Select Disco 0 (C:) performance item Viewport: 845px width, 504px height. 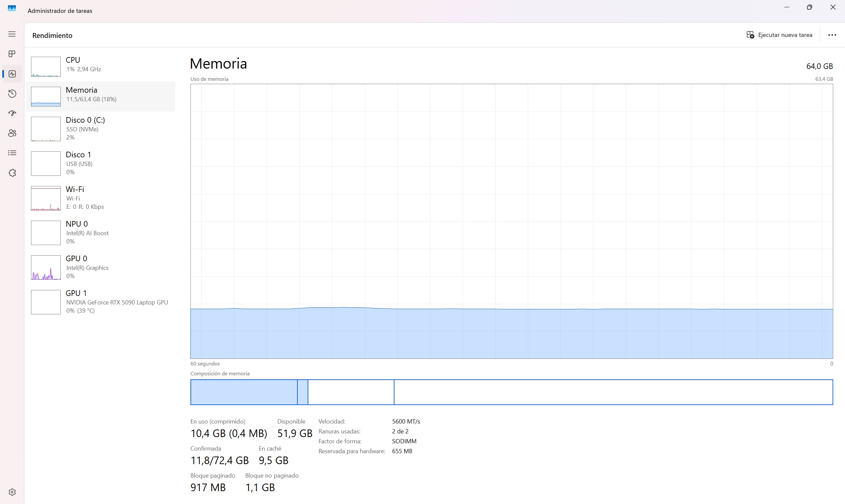[101, 129]
